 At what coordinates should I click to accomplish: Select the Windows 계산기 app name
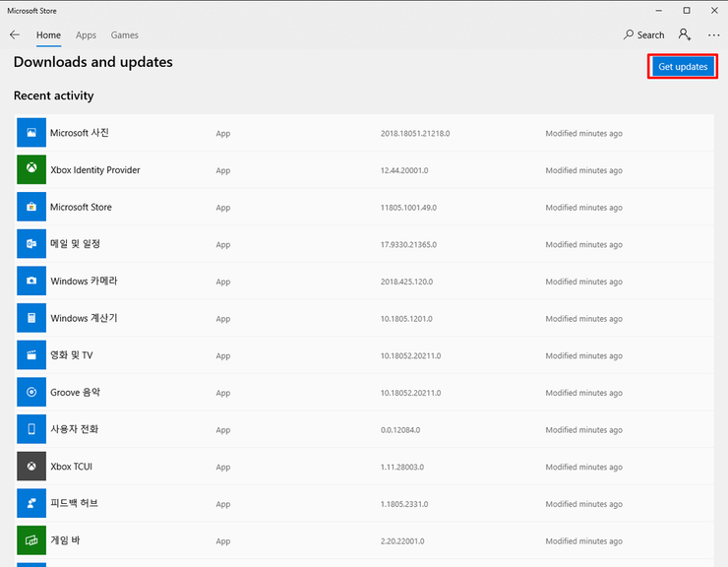pyautogui.click(x=84, y=318)
